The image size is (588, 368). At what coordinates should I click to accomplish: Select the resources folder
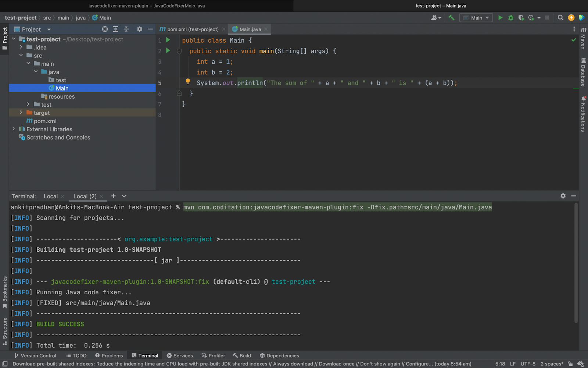click(x=58, y=96)
